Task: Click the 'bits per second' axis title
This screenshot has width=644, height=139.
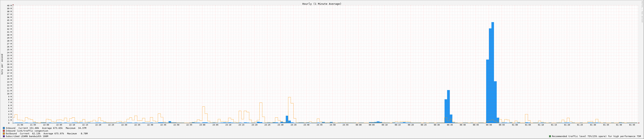Action: 2,64
